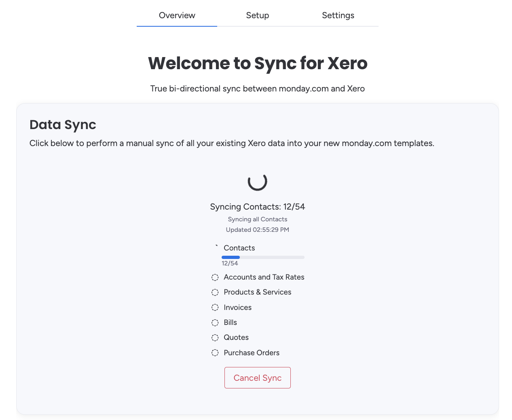Click the Contacts progress bar
512x420 pixels.
pos(263,257)
